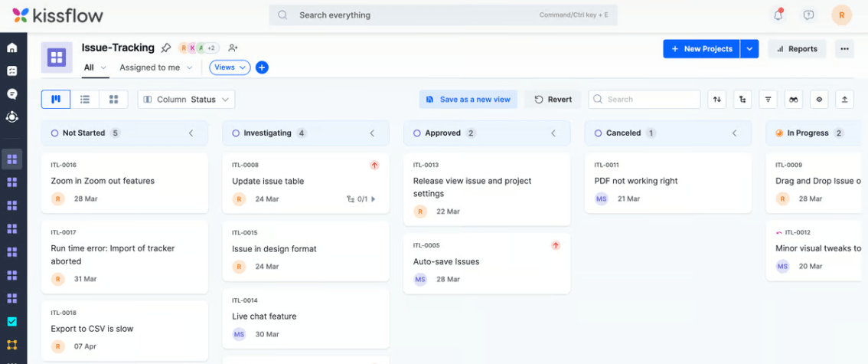Viewport: 868px width, 364px height.
Task: Switch to the Kanban board view
Action: coord(56,100)
